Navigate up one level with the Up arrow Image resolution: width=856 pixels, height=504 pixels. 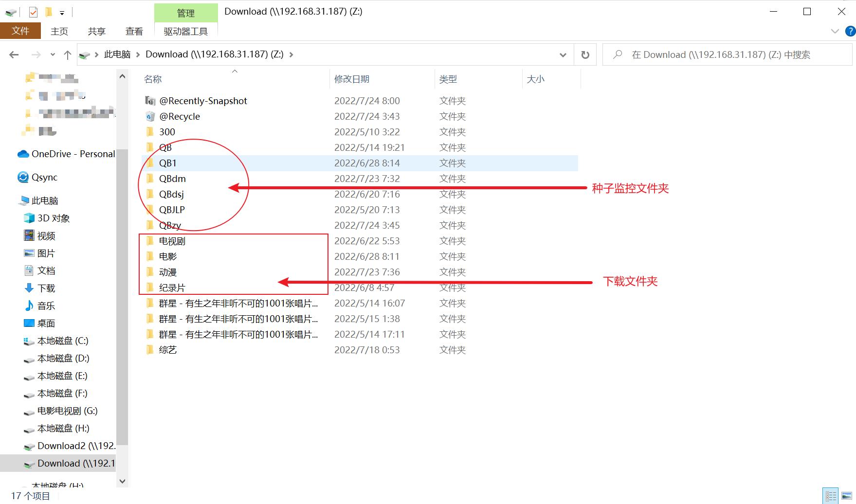pos(68,54)
